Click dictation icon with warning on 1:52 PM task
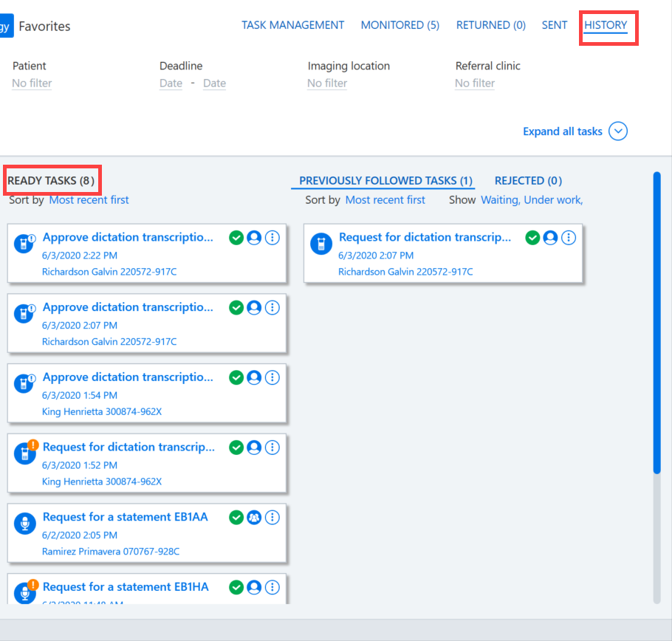Image resolution: width=672 pixels, height=641 pixels. tap(25, 453)
